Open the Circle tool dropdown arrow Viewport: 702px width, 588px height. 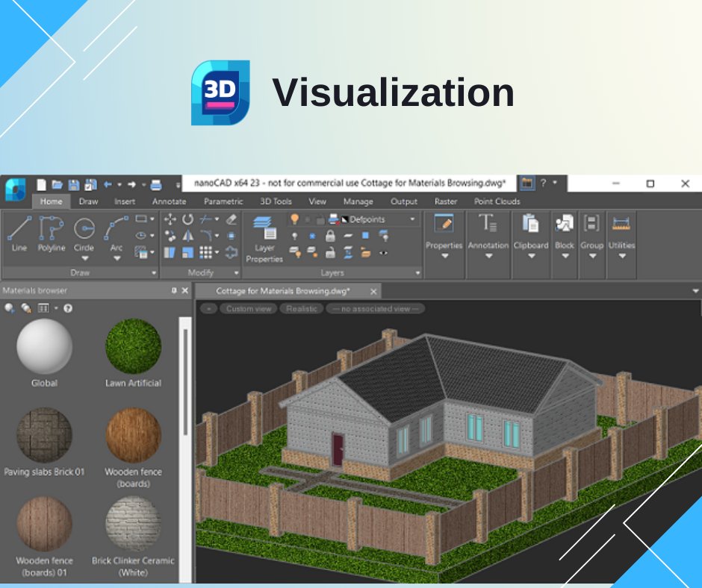click(x=84, y=259)
